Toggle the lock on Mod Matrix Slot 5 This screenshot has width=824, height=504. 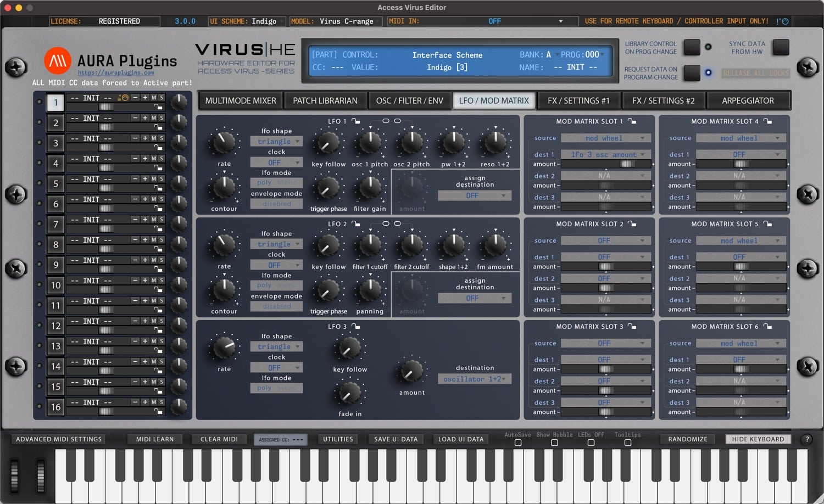click(768, 224)
